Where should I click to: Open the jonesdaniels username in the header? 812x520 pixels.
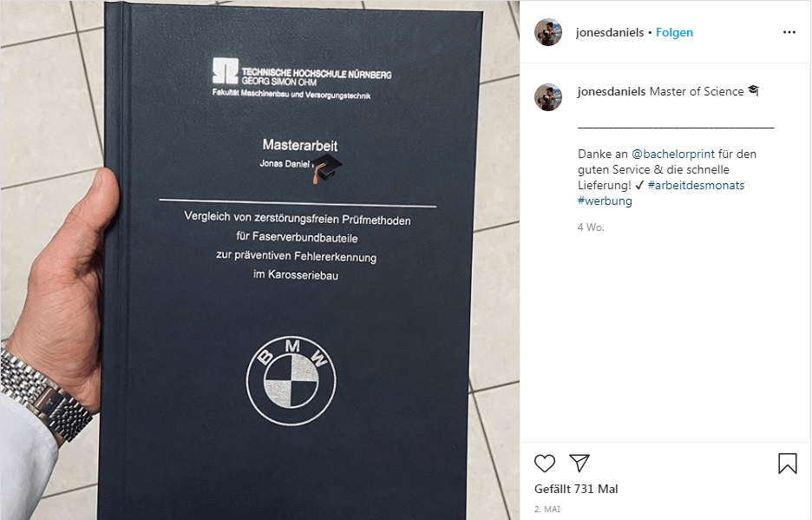pos(610,32)
